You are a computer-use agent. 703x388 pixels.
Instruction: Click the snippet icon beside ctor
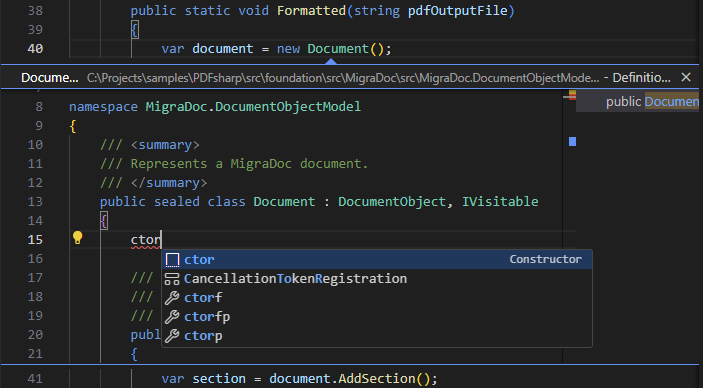click(172, 260)
